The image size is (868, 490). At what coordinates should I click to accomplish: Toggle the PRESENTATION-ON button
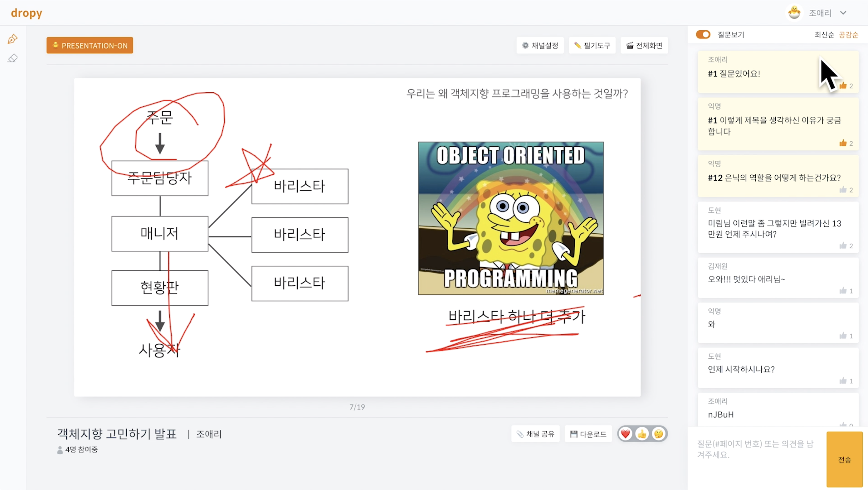90,45
